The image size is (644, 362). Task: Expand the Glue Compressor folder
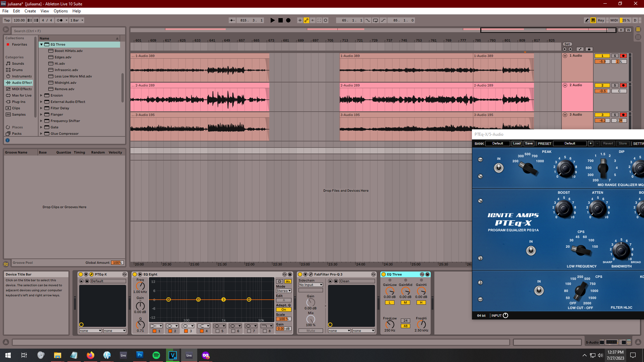click(x=41, y=134)
